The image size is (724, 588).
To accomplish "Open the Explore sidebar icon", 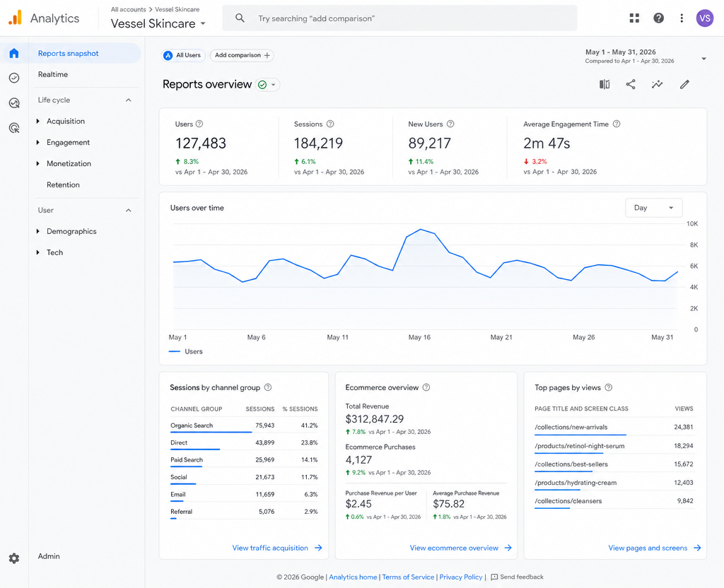I will 14,102.
